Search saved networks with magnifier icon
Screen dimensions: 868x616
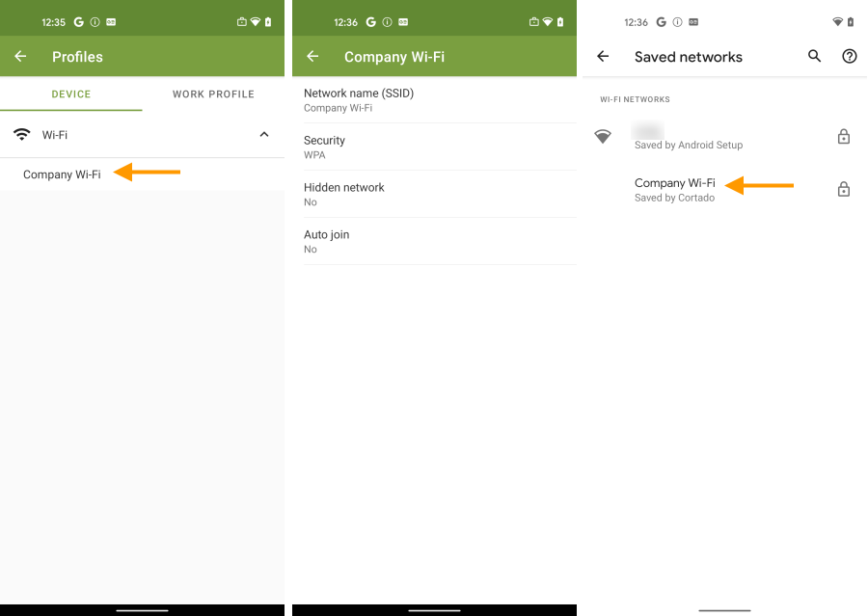pyautogui.click(x=814, y=56)
